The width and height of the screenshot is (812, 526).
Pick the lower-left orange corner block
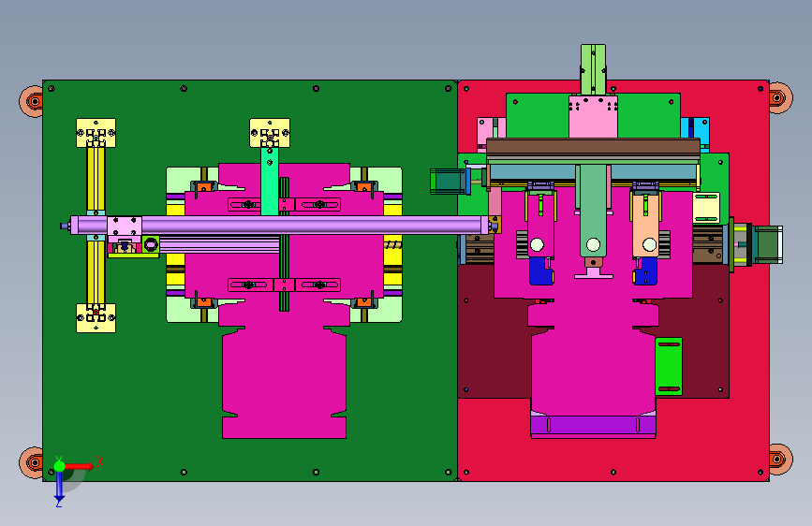pos(204,302)
